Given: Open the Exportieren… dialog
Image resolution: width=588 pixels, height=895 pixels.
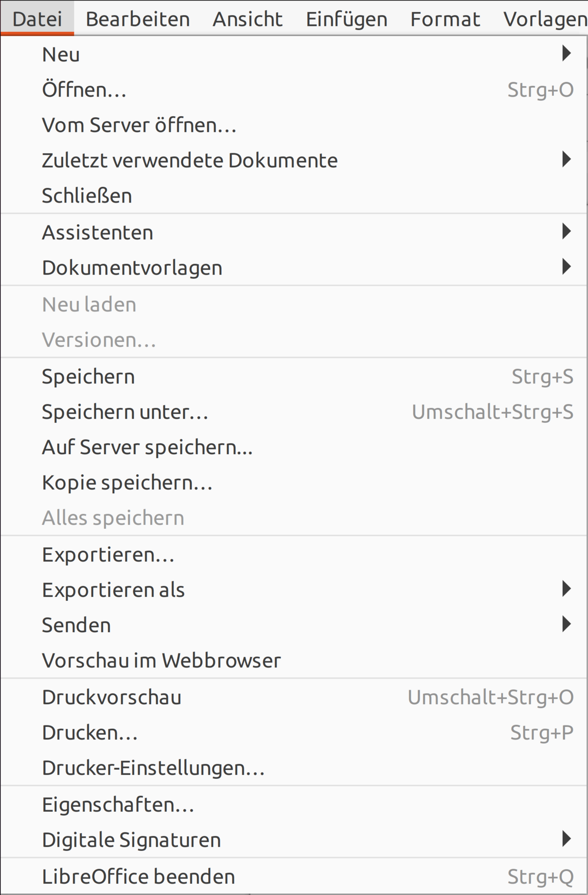Looking at the screenshot, I should pyautogui.click(x=294, y=554).
